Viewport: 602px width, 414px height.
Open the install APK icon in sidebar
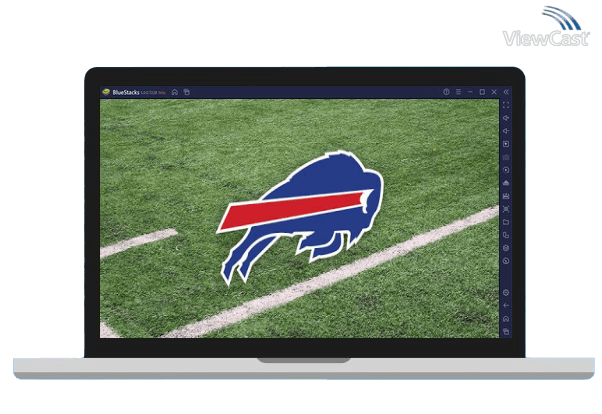(x=506, y=183)
